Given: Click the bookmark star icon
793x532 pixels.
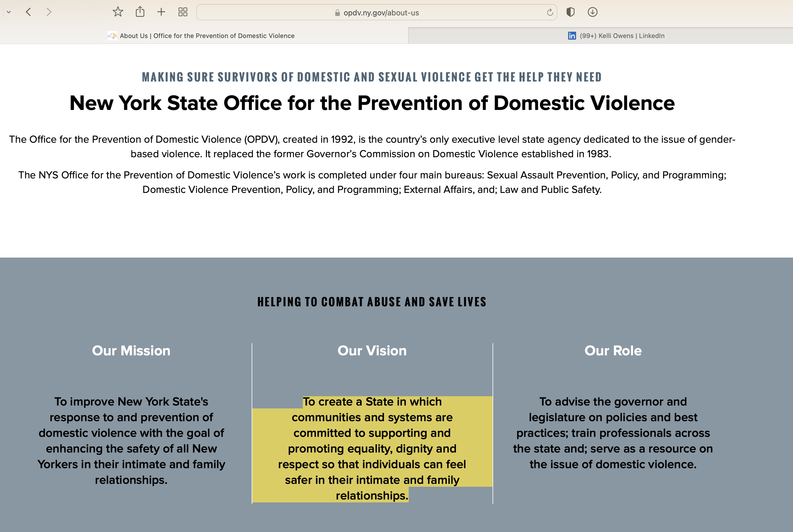Looking at the screenshot, I should tap(118, 12).
